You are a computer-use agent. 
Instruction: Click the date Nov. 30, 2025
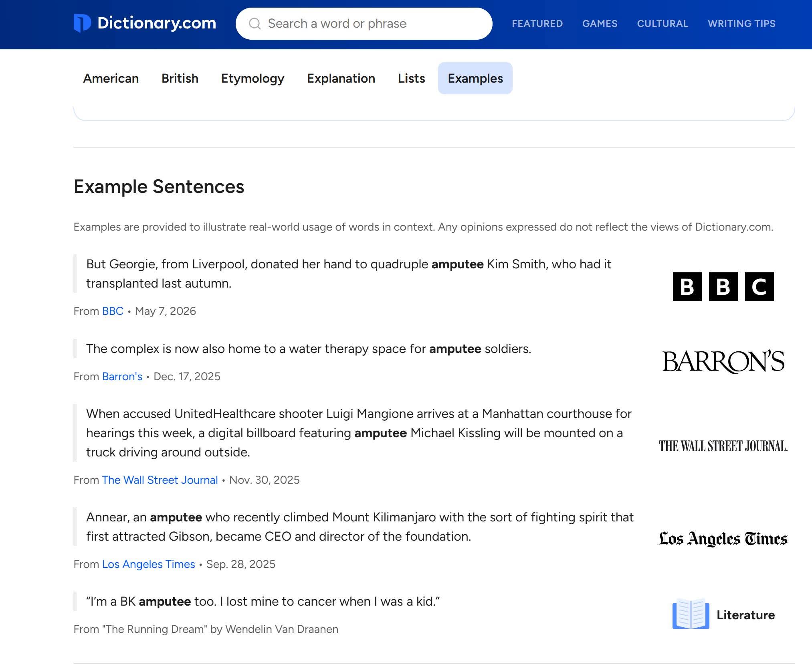[264, 480]
